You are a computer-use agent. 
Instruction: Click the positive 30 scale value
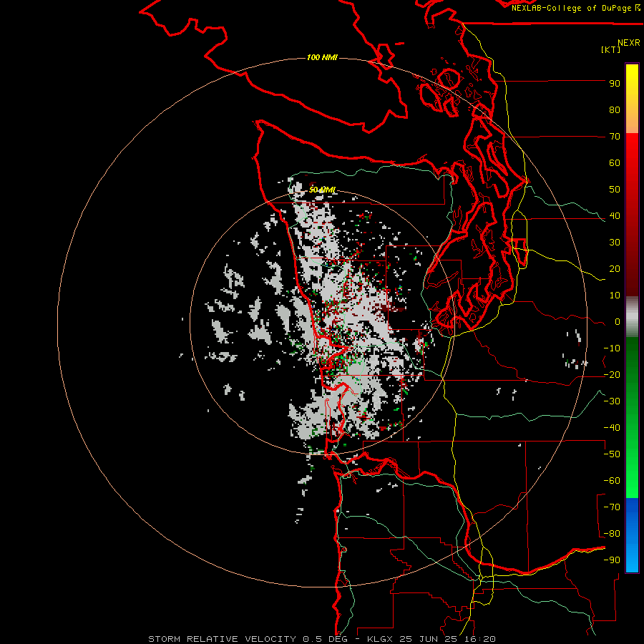pos(615,243)
